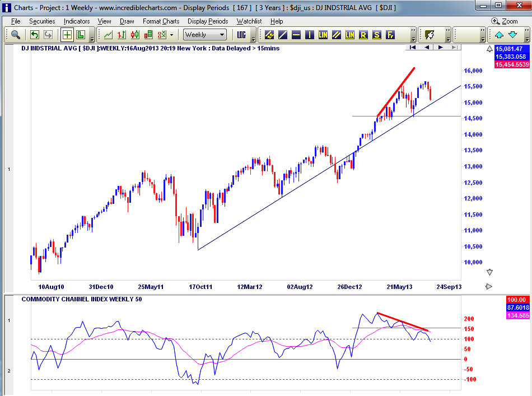
Task: Open the File menu
Action: point(16,21)
